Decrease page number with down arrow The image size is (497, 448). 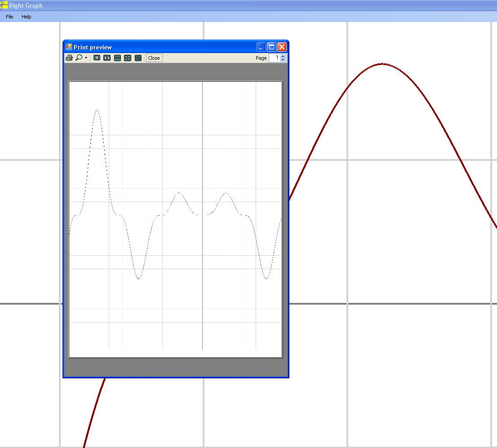(283, 60)
